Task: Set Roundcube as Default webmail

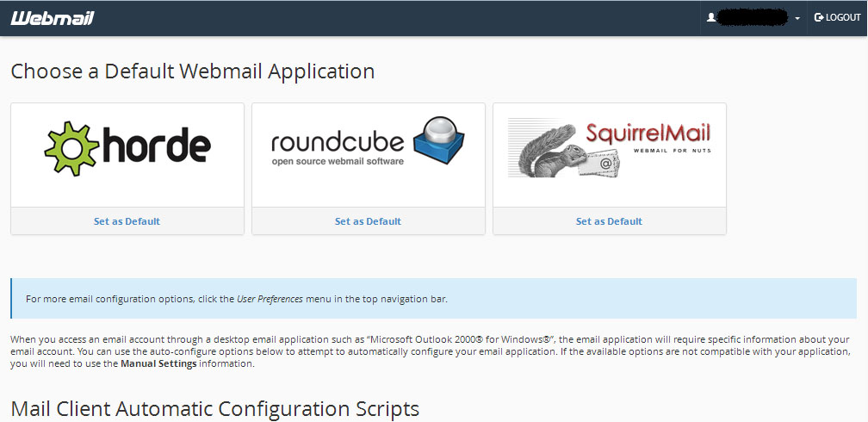Action: point(368,221)
